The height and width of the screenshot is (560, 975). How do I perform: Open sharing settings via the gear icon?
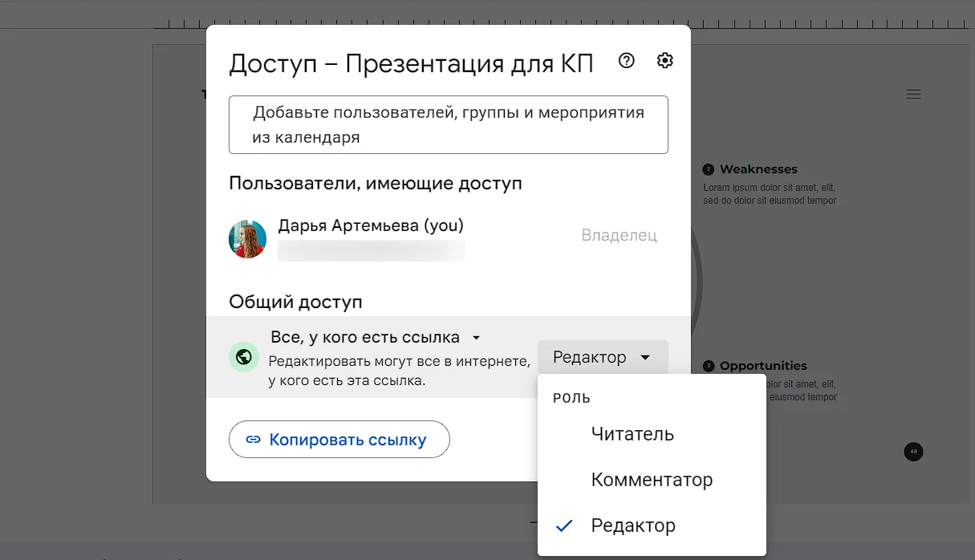[664, 61]
